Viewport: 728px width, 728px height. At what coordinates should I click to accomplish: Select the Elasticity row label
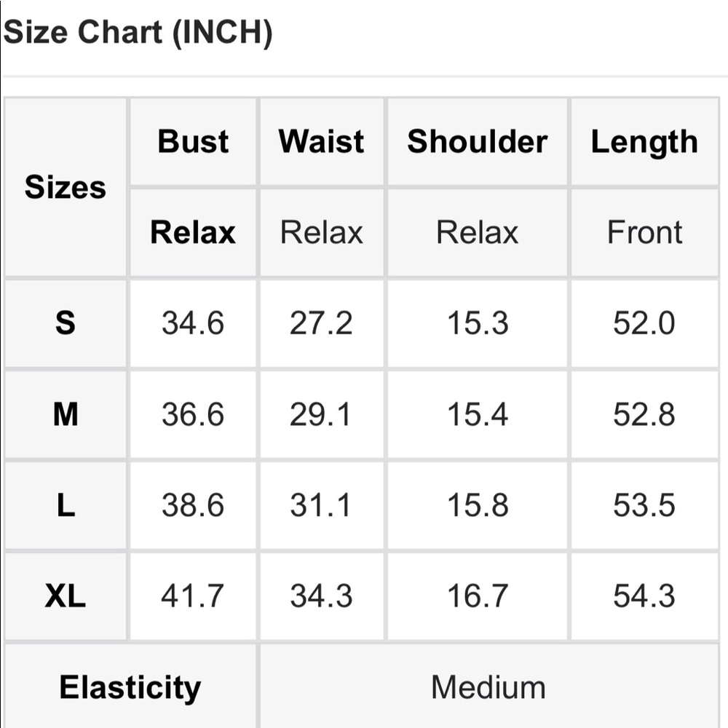coord(130,687)
